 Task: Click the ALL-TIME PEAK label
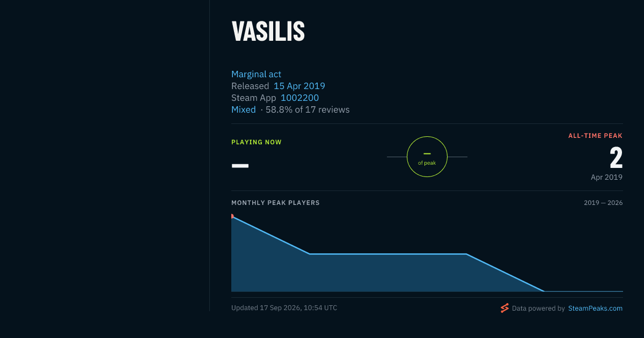pos(595,136)
